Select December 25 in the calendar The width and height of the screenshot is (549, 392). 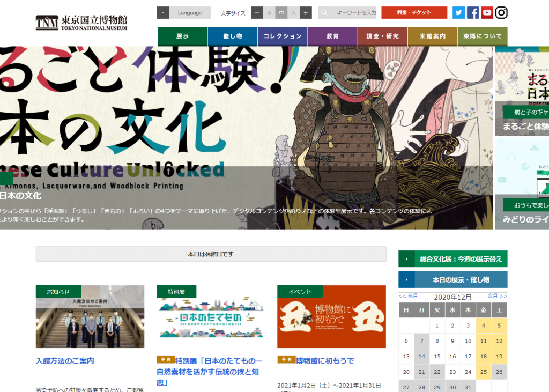point(484,372)
